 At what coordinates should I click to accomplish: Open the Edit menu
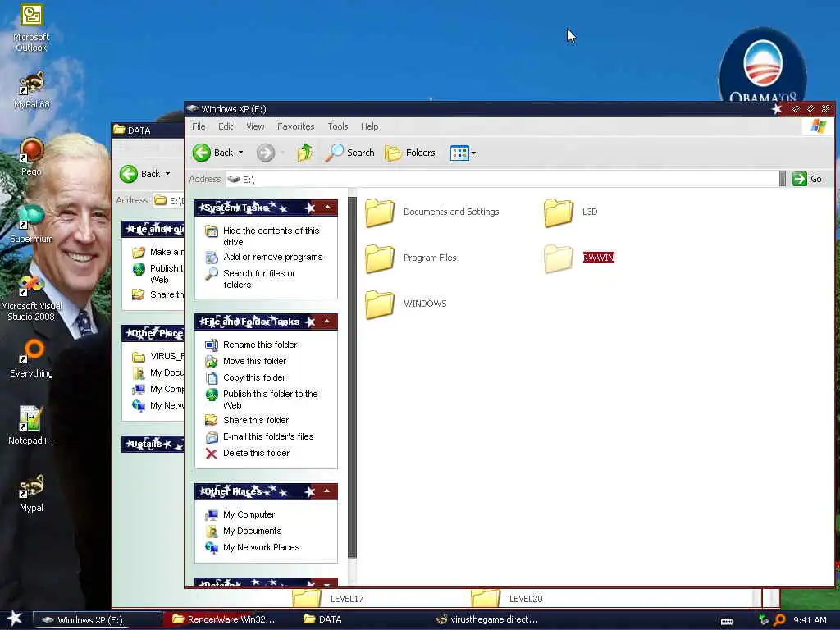tap(226, 126)
